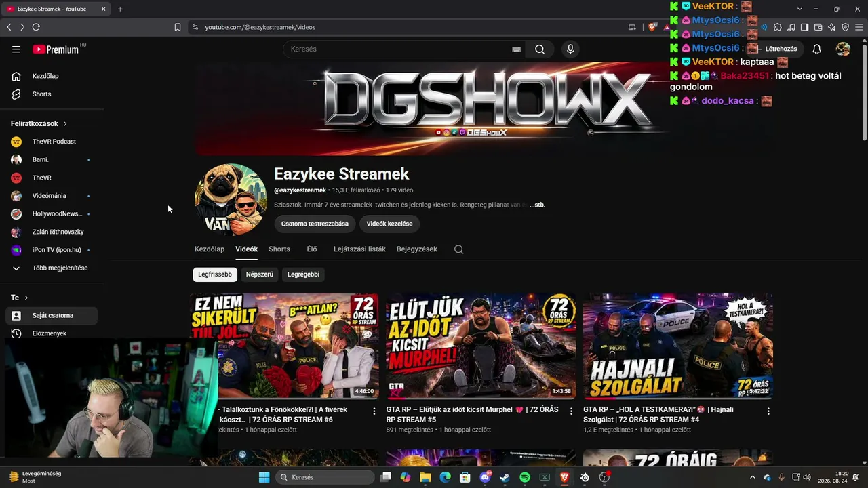Open the Bejegyzések tab
Screen dimensions: 868x488
coord(417,249)
